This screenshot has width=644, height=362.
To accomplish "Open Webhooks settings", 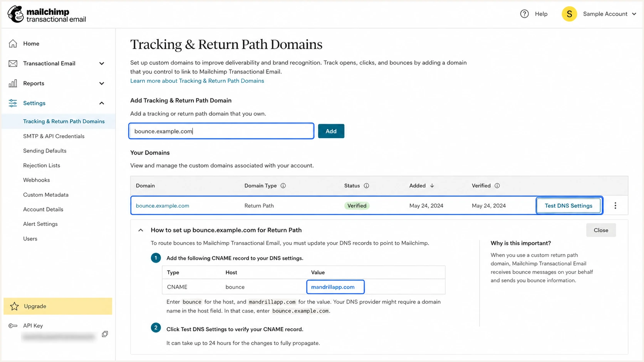I will pos(36,180).
